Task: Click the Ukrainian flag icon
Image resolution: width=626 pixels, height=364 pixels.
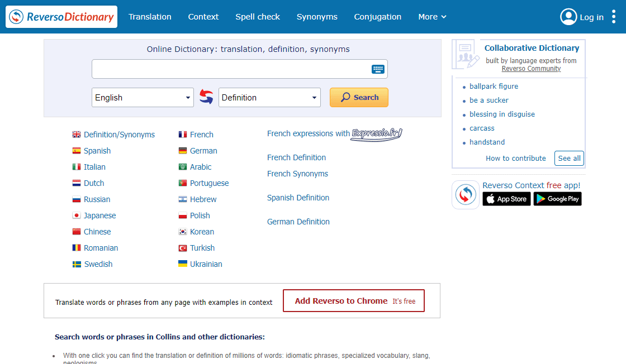Action: (x=183, y=264)
